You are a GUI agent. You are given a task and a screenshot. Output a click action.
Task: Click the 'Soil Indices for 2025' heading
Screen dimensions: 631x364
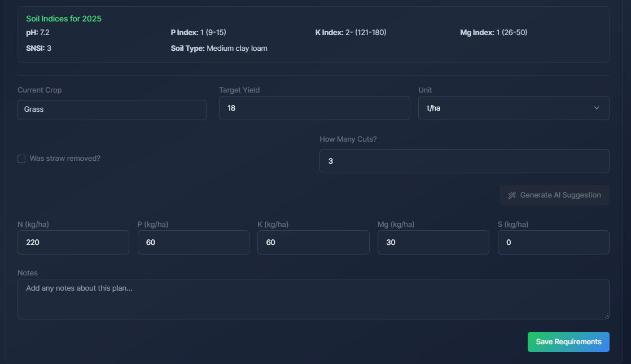[64, 19]
